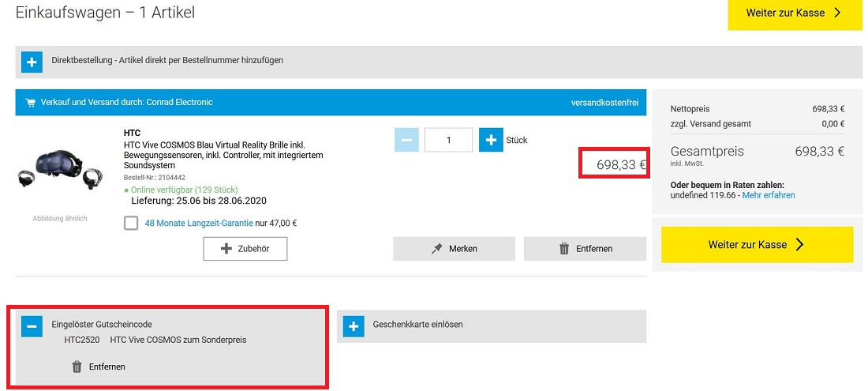
Task: Expand Direktbestellung with the plus icon
Action: [32, 62]
